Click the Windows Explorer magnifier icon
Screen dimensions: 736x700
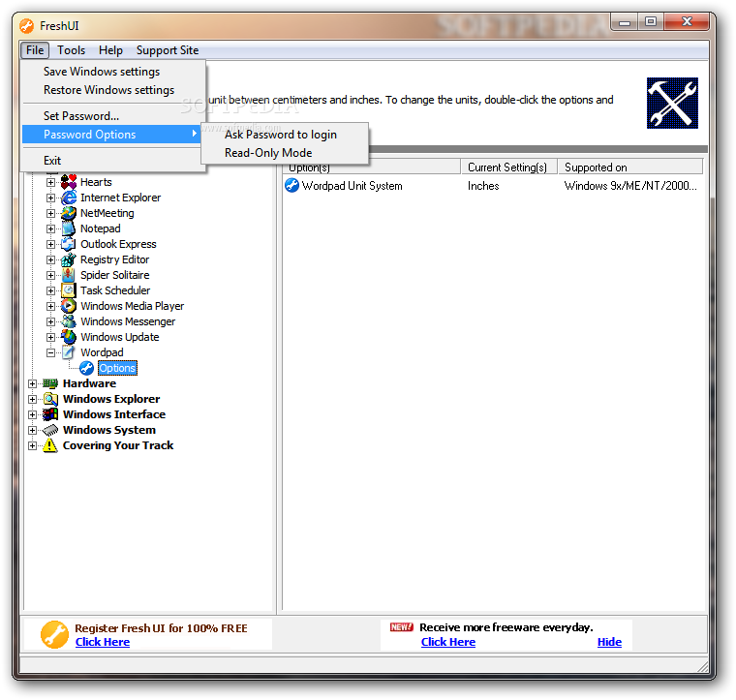coord(50,399)
